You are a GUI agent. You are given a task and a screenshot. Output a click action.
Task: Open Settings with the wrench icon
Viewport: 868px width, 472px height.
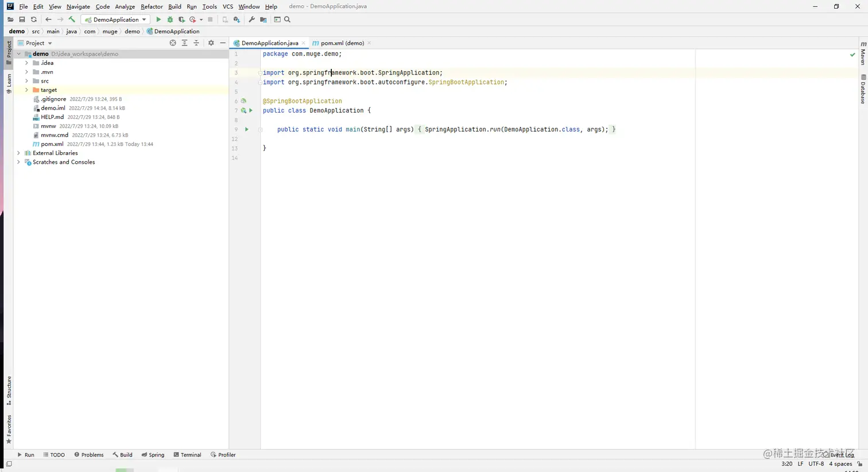click(251, 20)
